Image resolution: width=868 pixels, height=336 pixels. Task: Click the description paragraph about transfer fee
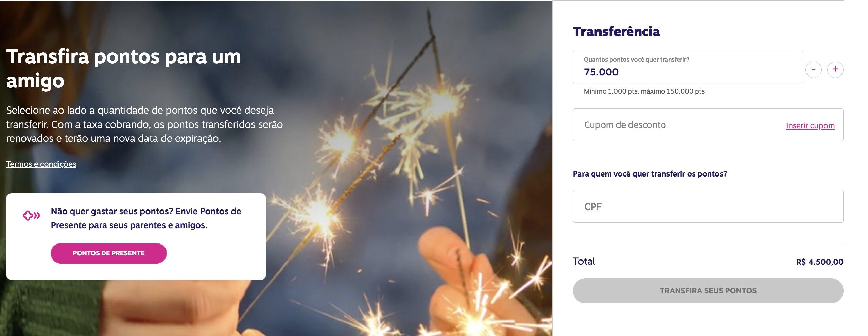(144, 124)
